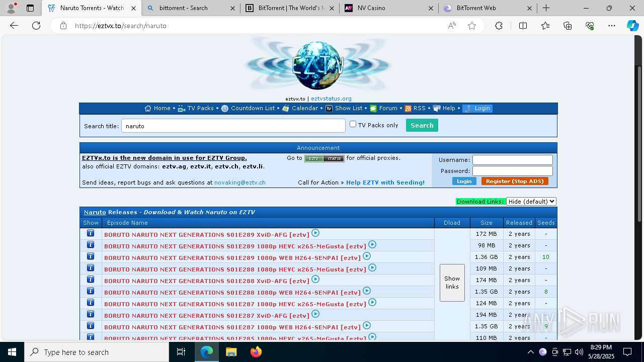Open S01E289 1080p WEB H264-SENPAI title
The image size is (644, 362).
click(x=232, y=257)
